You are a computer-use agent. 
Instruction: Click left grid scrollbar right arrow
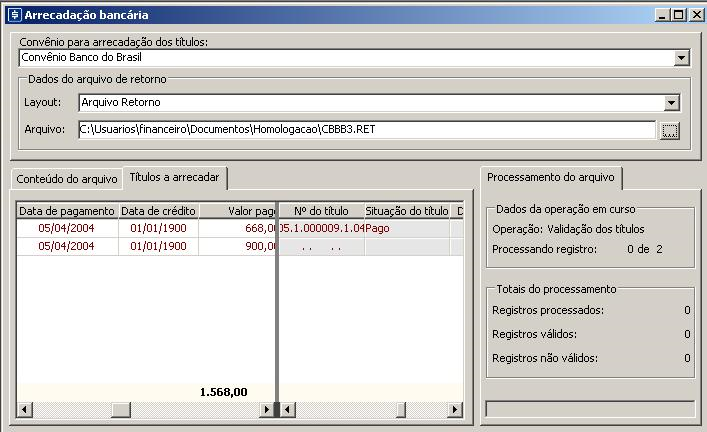[266, 409]
